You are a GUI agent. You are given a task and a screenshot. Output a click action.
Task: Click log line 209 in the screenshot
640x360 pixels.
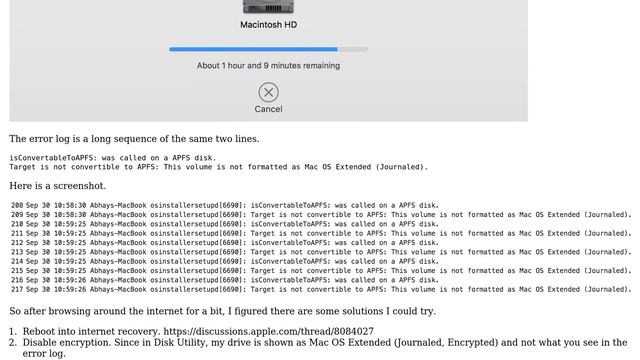321,215
